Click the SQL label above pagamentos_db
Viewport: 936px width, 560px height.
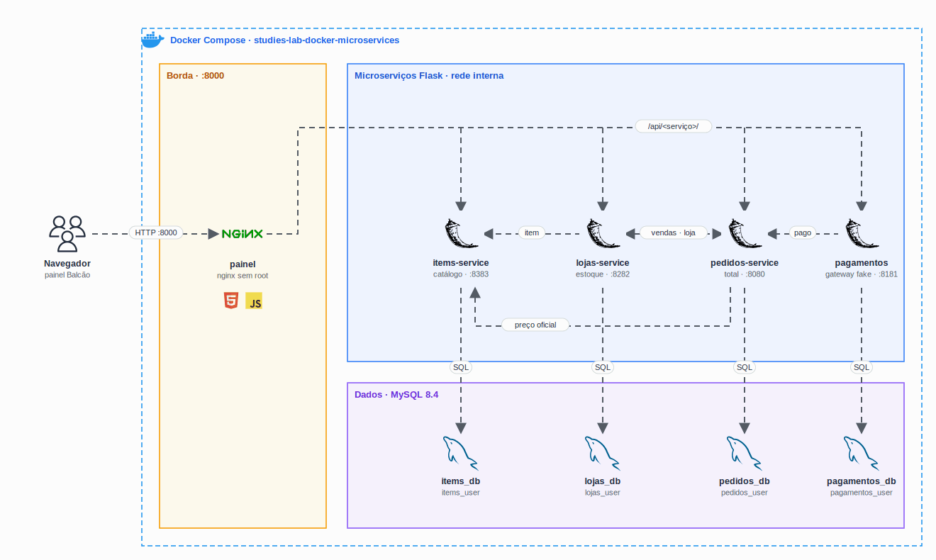(862, 367)
